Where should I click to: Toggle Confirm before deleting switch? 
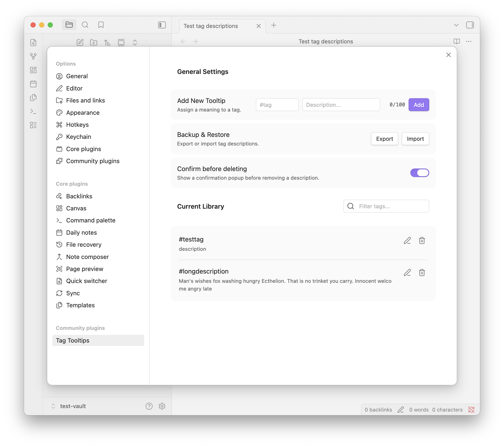tap(419, 173)
